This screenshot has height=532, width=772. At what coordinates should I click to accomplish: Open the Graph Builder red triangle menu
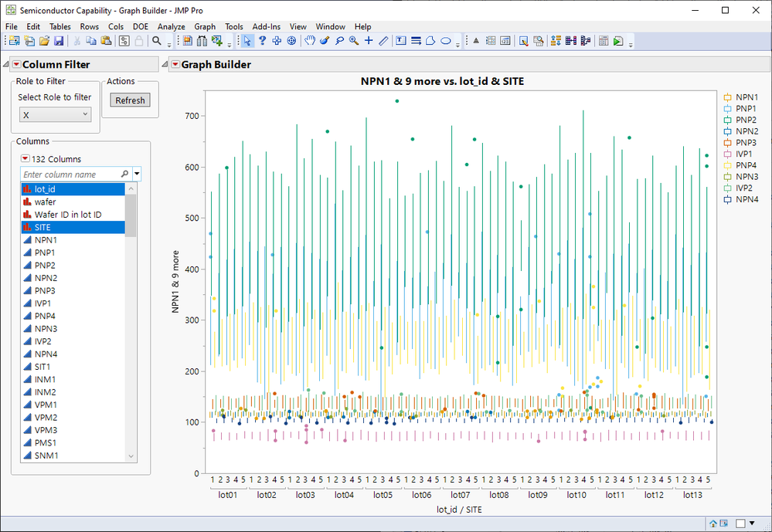[175, 65]
